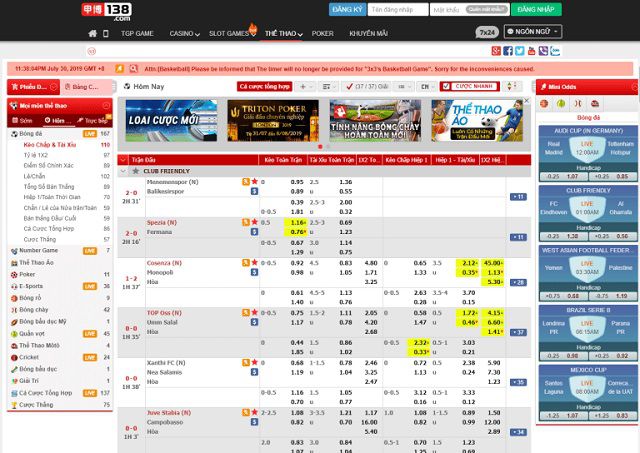Select tennis icon in Mini Odds

pos(561,104)
